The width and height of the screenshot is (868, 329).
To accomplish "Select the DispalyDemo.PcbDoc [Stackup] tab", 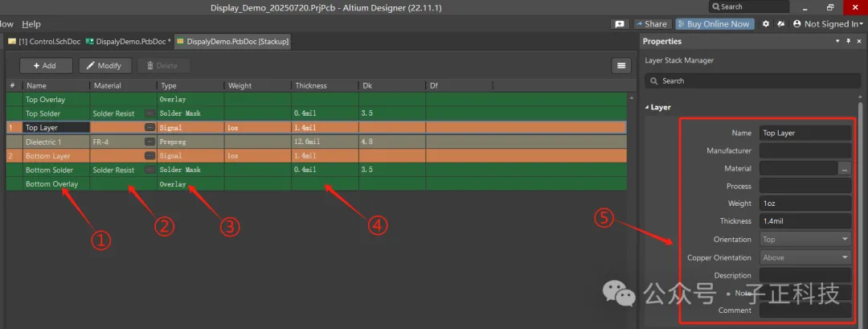I will coord(232,42).
